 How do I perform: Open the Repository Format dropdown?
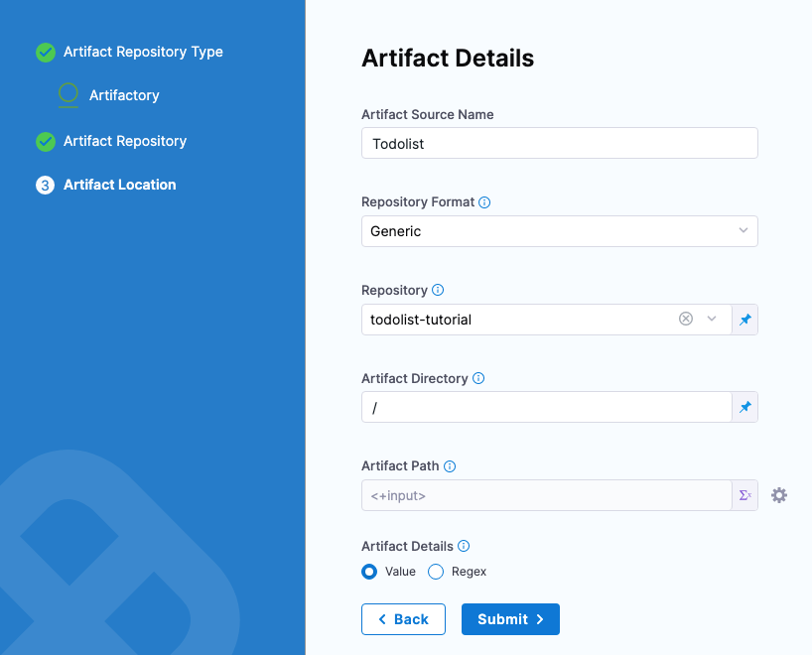point(559,231)
